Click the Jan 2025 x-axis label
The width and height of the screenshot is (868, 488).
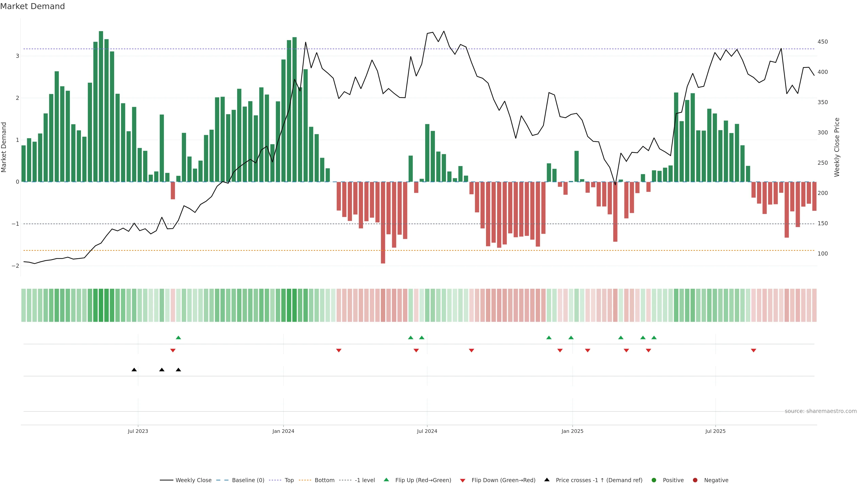point(572,431)
